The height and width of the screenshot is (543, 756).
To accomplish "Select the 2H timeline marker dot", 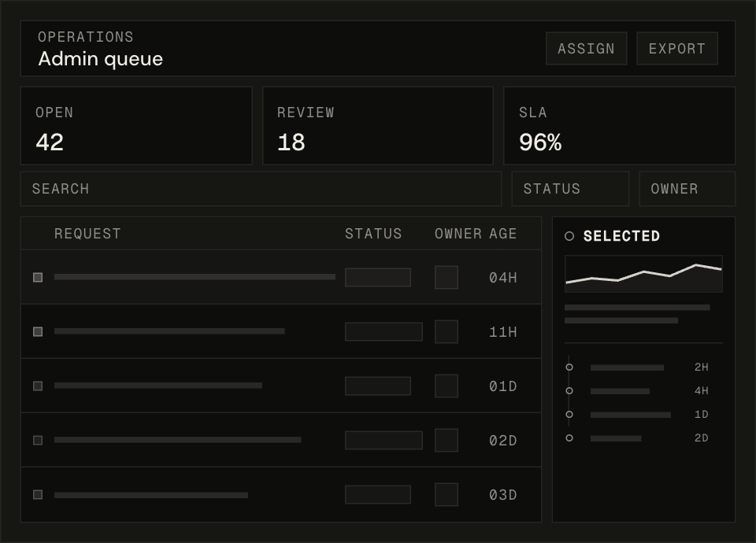I will point(569,367).
